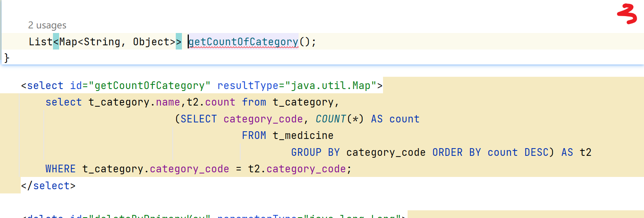Click the "2 usages" inlay hint
The height and width of the screenshot is (218, 644).
coord(47,25)
